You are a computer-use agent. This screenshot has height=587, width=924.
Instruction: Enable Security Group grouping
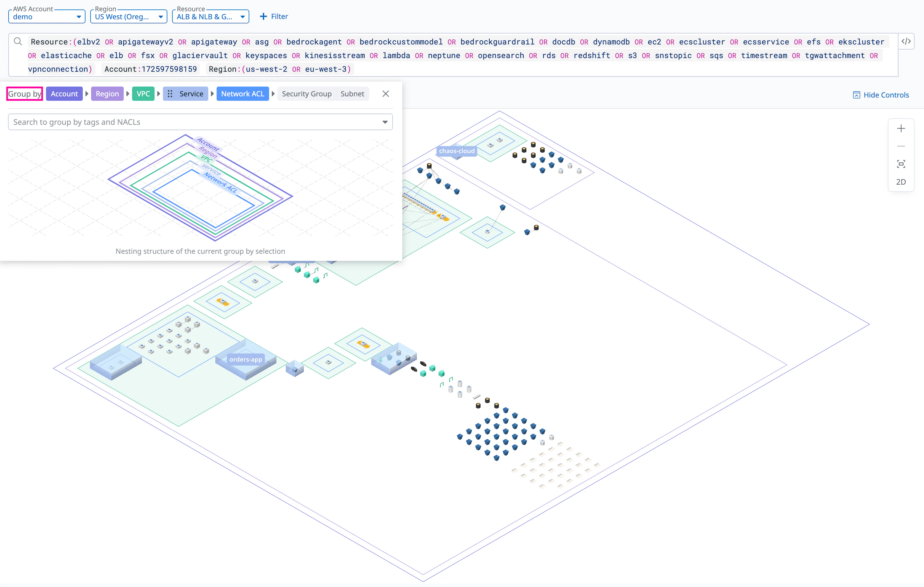(x=306, y=94)
